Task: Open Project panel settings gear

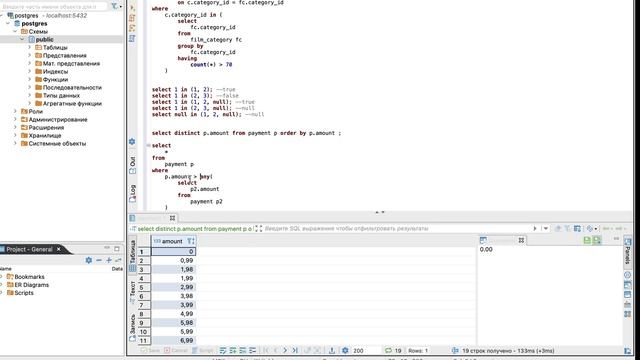Action: tap(89, 260)
